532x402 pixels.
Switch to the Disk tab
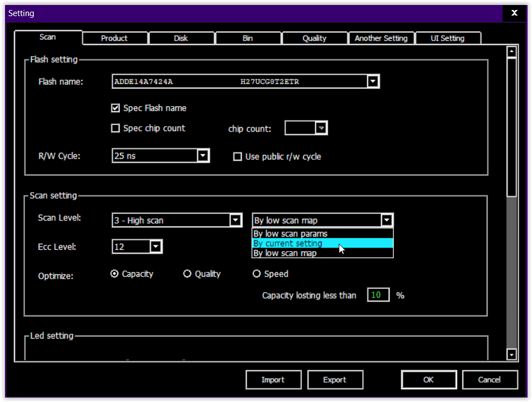click(x=181, y=38)
